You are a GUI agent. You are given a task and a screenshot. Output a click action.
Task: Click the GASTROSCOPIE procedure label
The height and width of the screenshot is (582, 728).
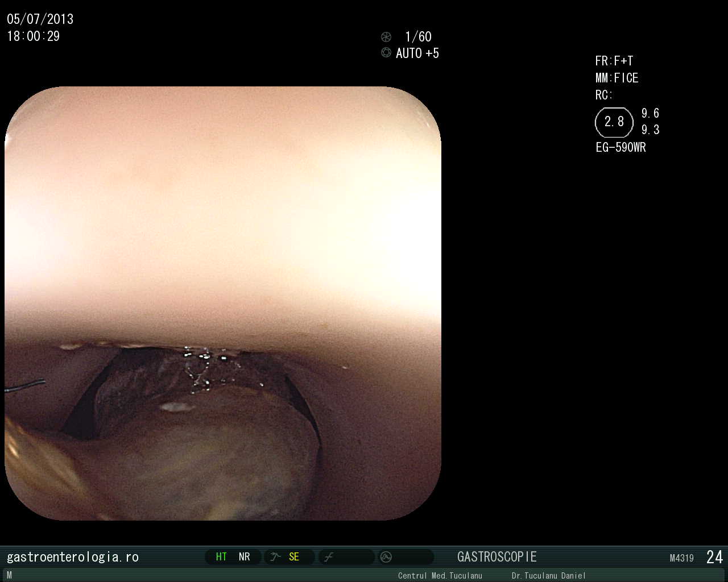pos(497,557)
